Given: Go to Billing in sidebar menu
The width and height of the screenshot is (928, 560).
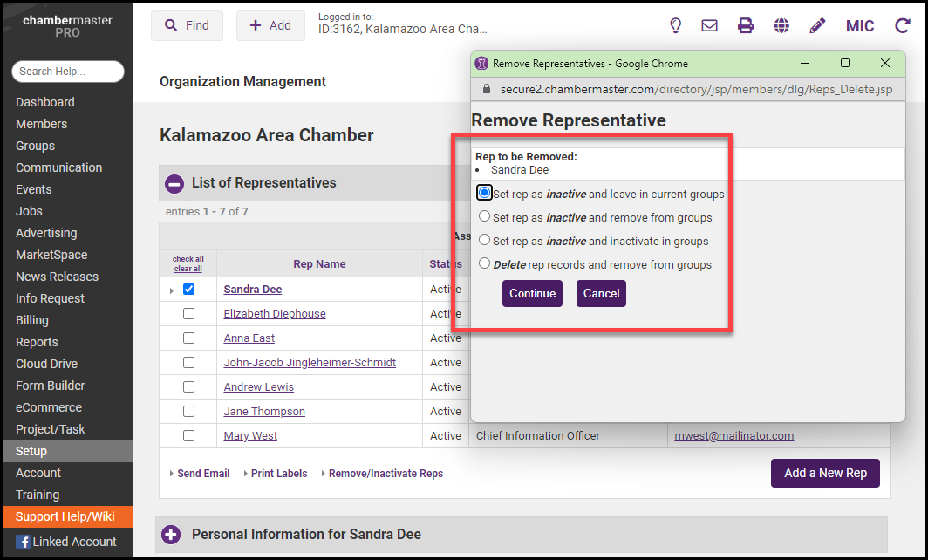Looking at the screenshot, I should pyautogui.click(x=32, y=320).
